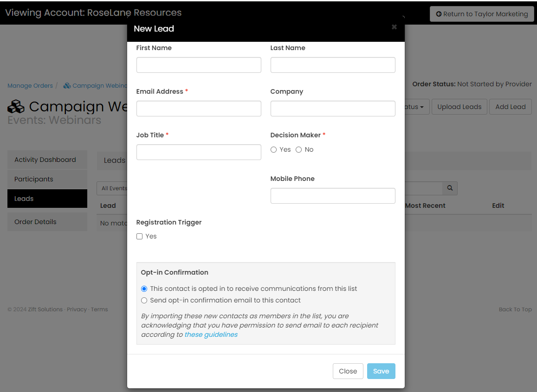Click the large cubes icon beside the Campaign title

pyautogui.click(x=16, y=107)
